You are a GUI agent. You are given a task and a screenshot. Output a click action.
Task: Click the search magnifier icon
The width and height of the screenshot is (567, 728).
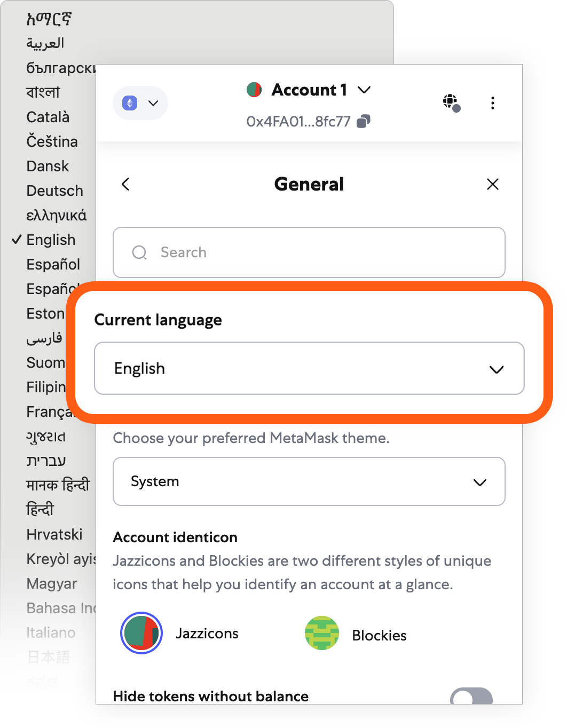(x=139, y=252)
